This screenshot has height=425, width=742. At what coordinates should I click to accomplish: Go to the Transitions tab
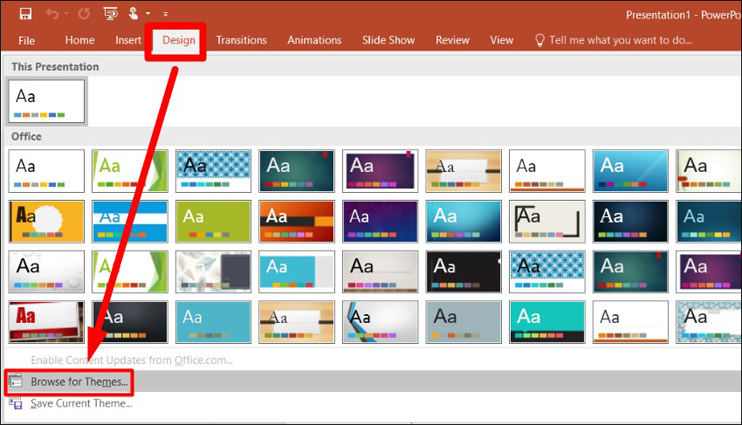(241, 40)
